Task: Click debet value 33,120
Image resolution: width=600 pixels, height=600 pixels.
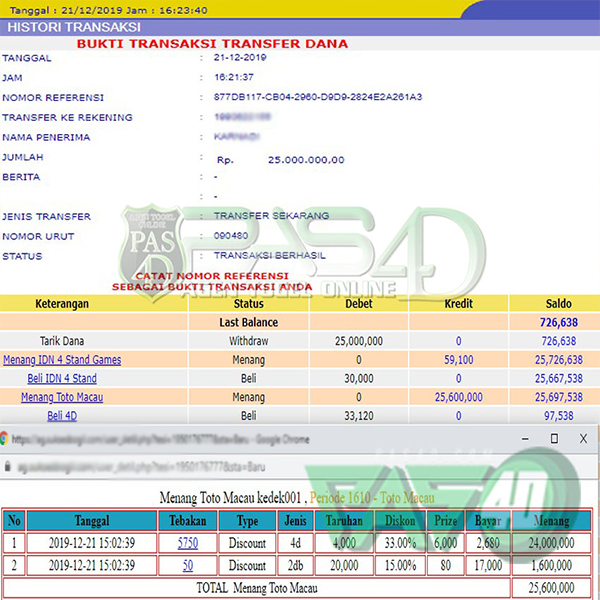Action: coord(359,416)
